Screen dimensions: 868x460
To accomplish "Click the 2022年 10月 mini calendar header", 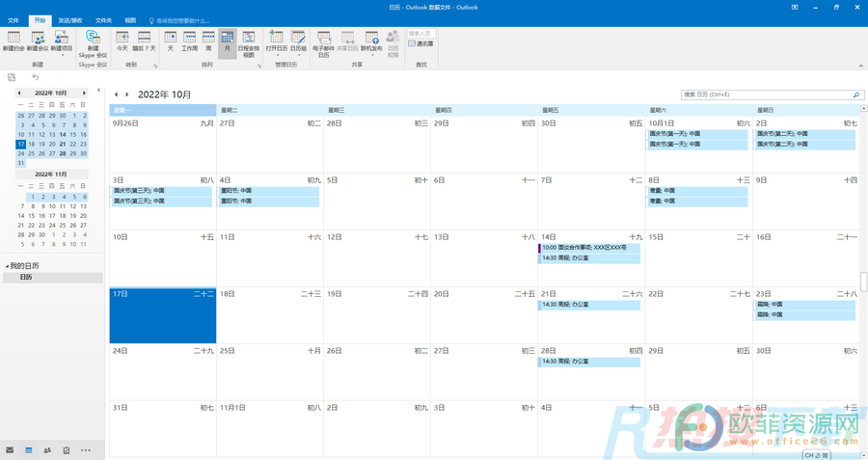I will tap(51, 93).
